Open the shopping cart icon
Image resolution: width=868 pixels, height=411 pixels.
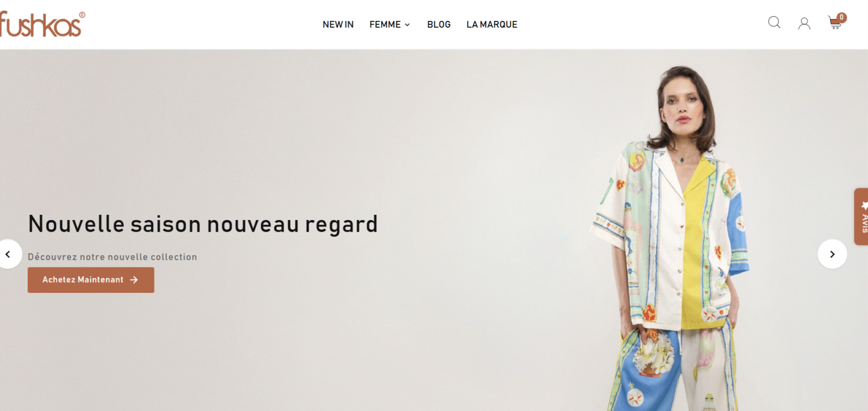pyautogui.click(x=834, y=24)
